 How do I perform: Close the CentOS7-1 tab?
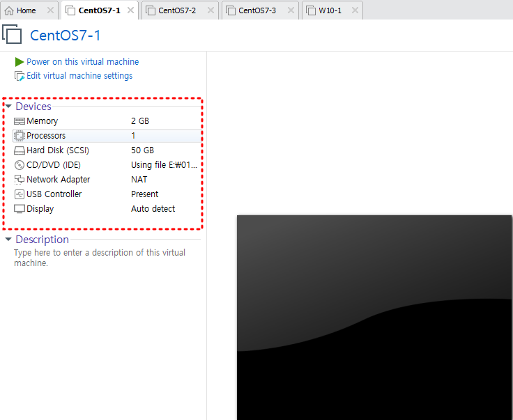(x=130, y=10)
